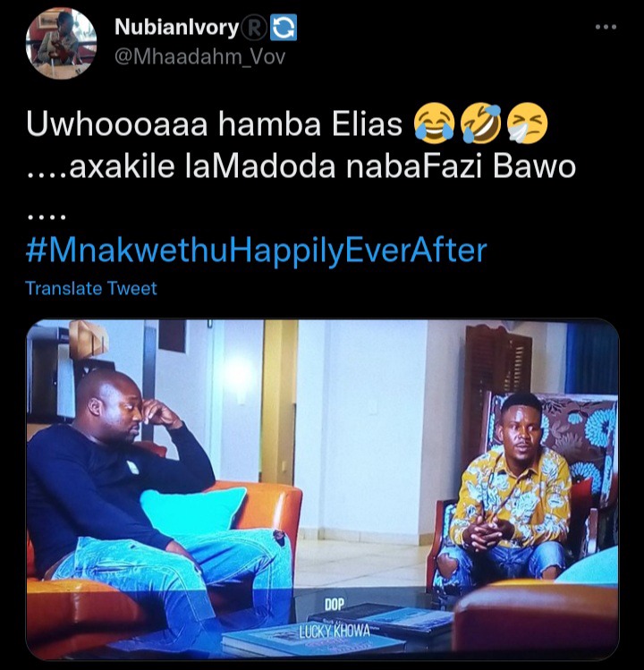Screen dimensions: 644x670
Task: Click the rolling-on-floor laughing emoji
Action: [480, 123]
